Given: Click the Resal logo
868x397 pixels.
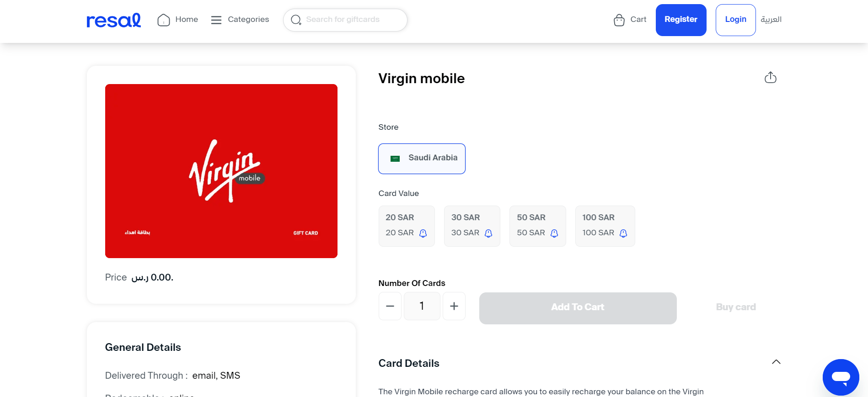Looking at the screenshot, I should [113, 20].
